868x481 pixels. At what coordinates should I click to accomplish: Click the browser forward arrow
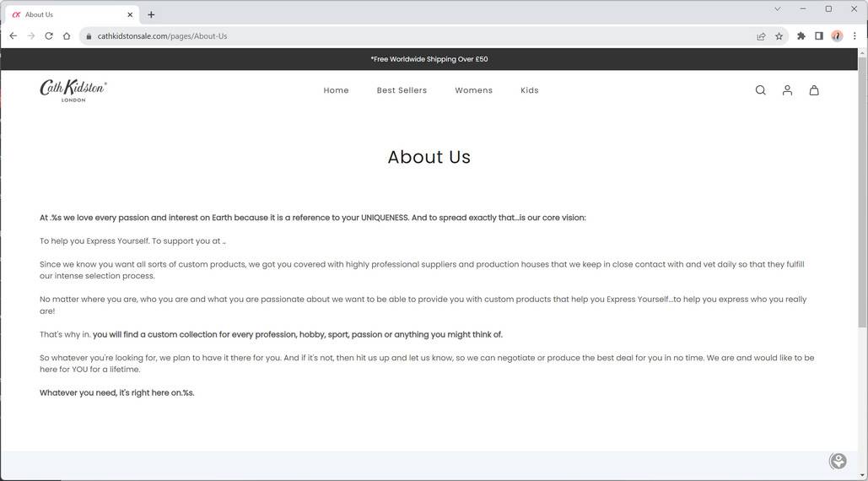pyautogui.click(x=31, y=36)
